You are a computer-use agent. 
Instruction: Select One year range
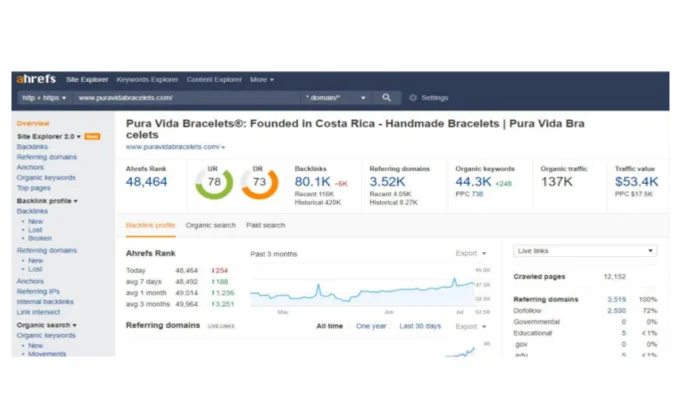coord(371,326)
